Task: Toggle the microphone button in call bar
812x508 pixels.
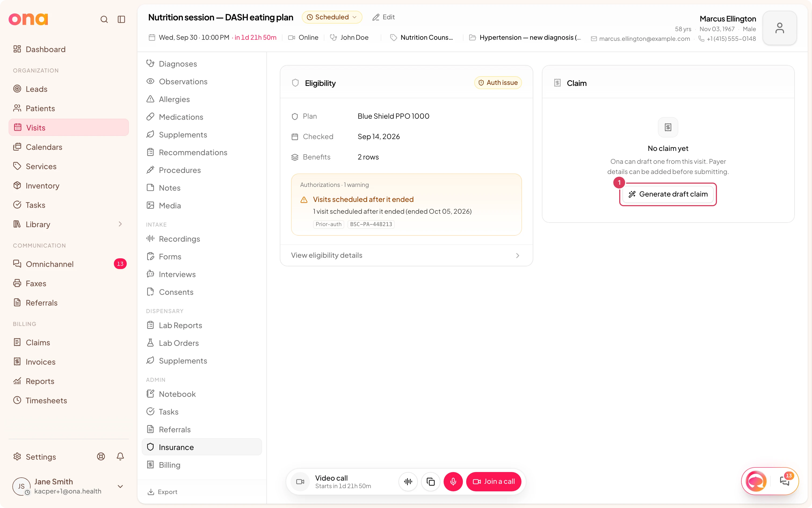Action: coord(453,481)
